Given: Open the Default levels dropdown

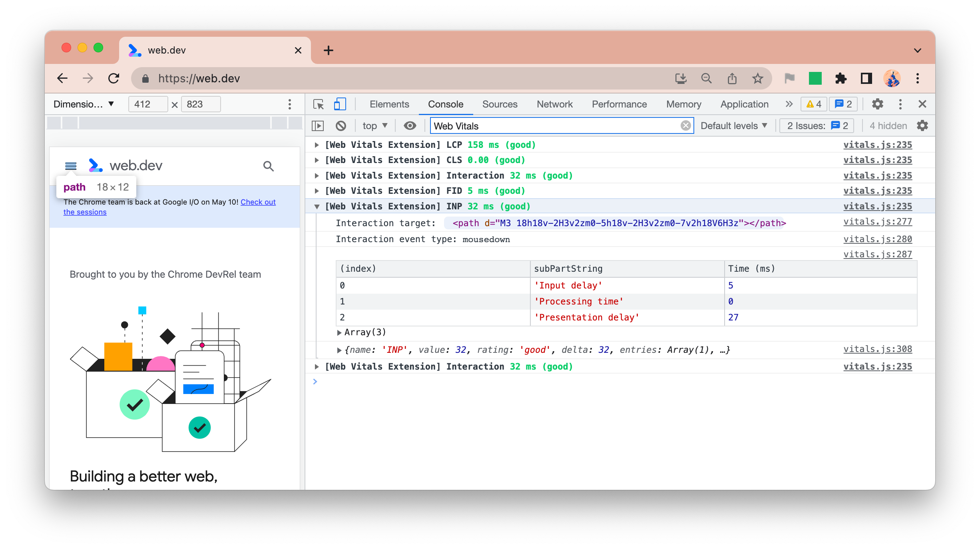Looking at the screenshot, I should (x=734, y=125).
